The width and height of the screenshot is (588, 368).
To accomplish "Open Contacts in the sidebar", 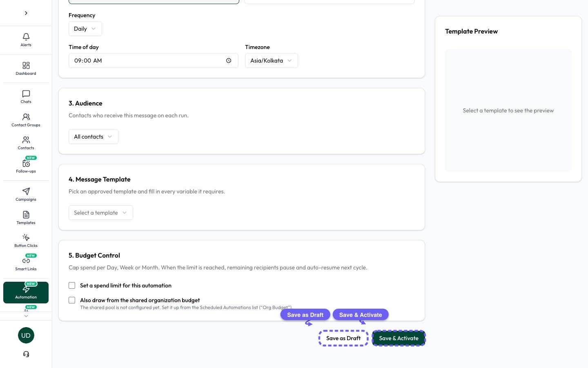I will (x=26, y=143).
